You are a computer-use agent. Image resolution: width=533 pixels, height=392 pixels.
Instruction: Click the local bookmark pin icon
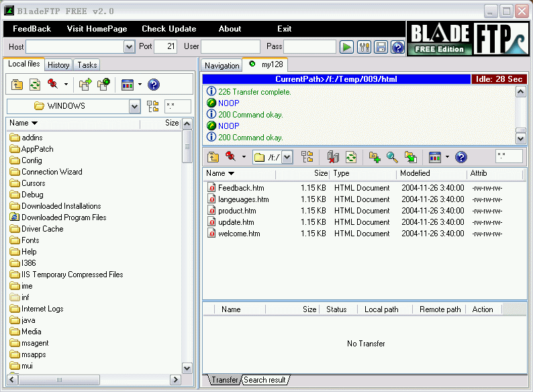pyautogui.click(x=53, y=84)
